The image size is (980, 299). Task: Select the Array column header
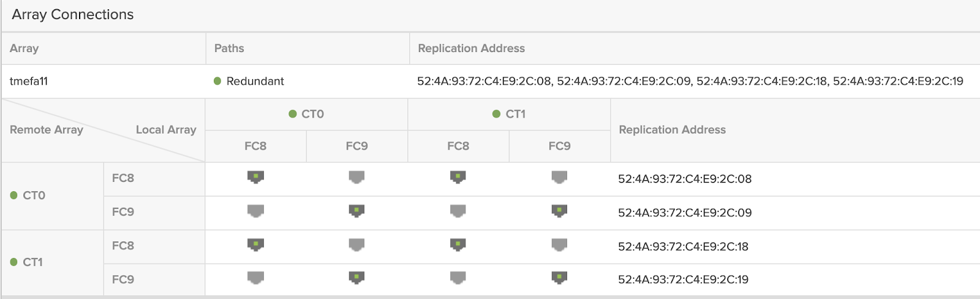point(24,48)
